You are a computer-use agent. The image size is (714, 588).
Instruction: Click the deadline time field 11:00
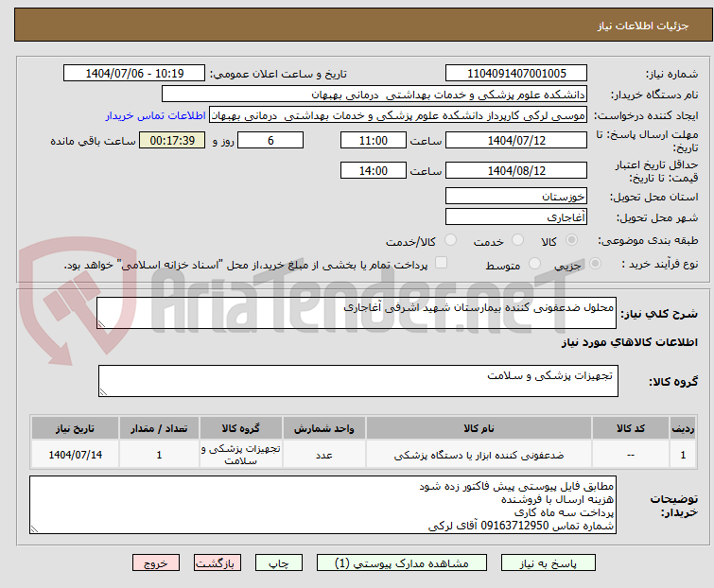coord(373,140)
